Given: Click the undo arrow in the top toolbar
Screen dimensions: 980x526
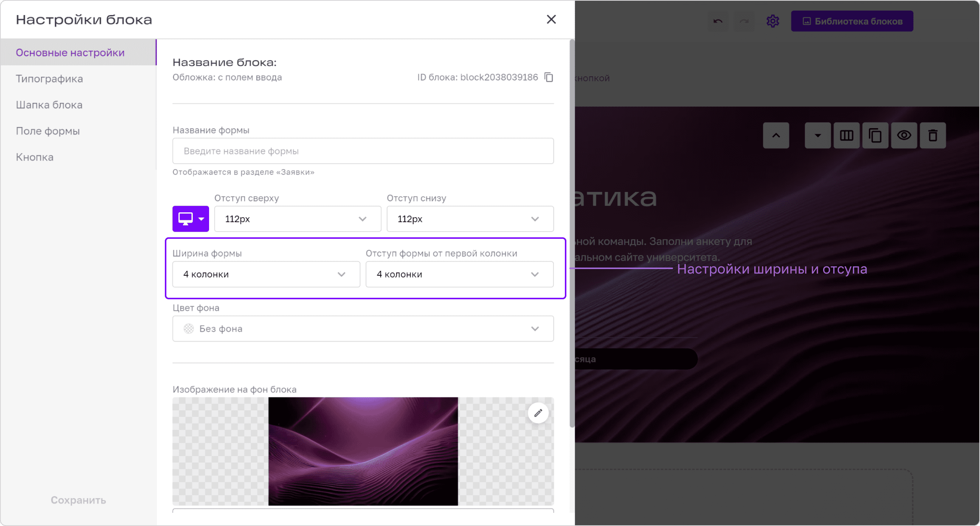Looking at the screenshot, I should [718, 21].
